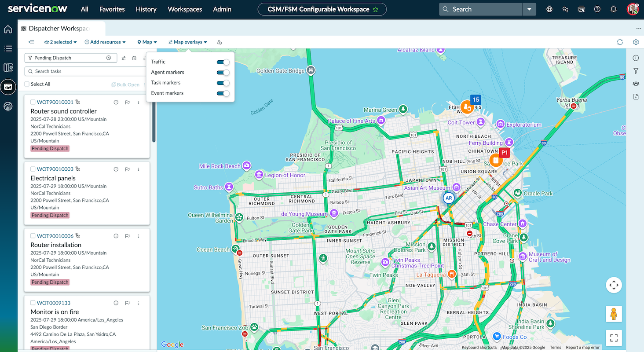Image resolution: width=644 pixels, height=352 pixels.
Task: Check the Select All checkbox
Action: 27,84
